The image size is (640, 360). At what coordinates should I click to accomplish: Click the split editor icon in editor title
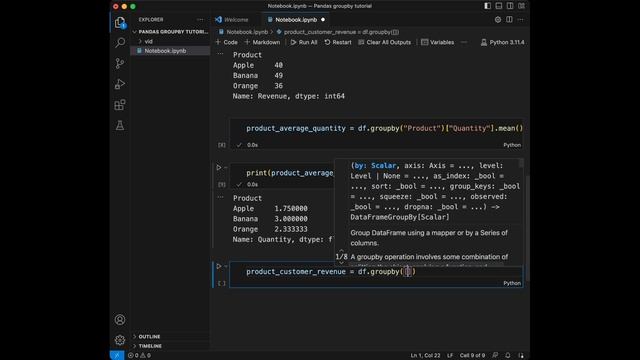tap(509, 20)
